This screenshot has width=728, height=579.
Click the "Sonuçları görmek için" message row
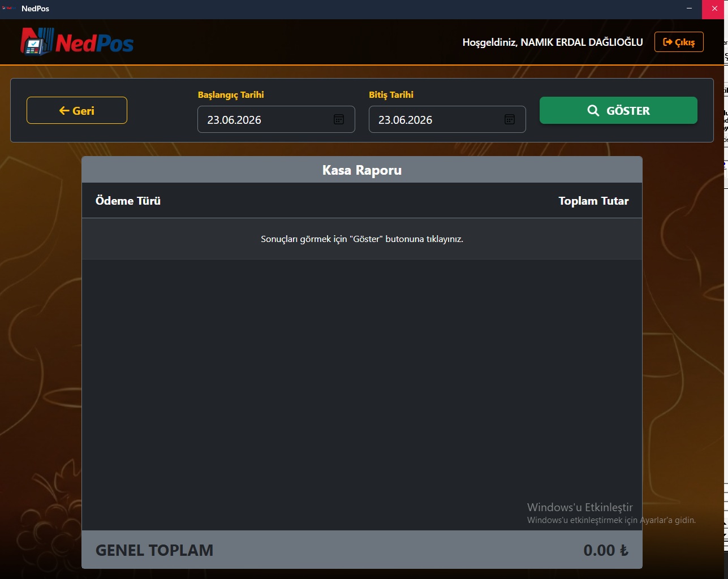pos(362,239)
